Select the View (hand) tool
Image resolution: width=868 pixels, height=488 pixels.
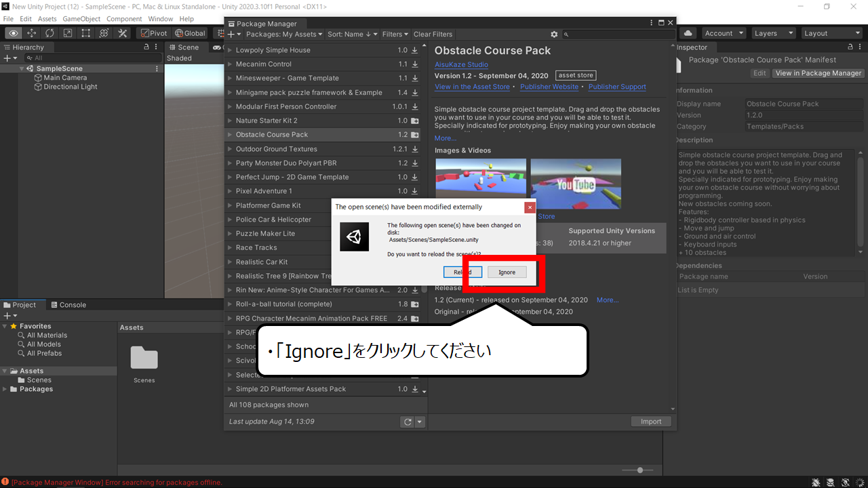14,33
